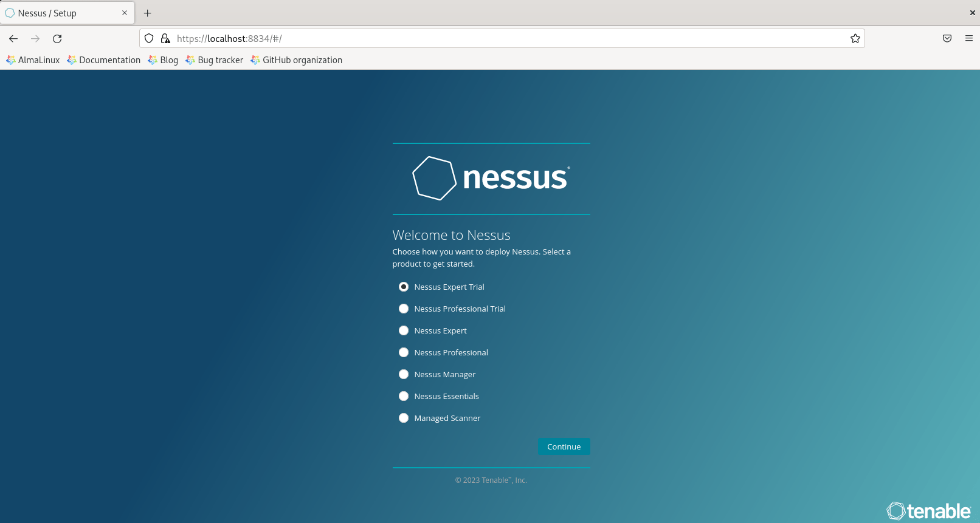View site security lock information
Image resolution: width=980 pixels, height=523 pixels.
(165, 39)
